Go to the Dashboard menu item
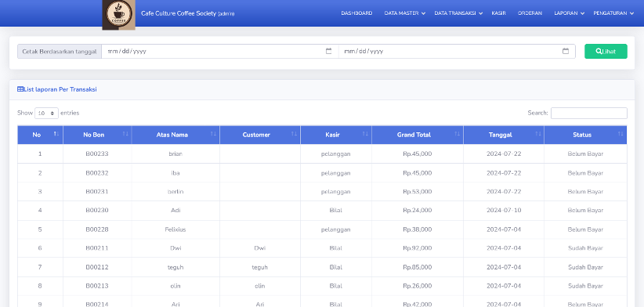Viewport: 644px width, 307px height. point(356,13)
